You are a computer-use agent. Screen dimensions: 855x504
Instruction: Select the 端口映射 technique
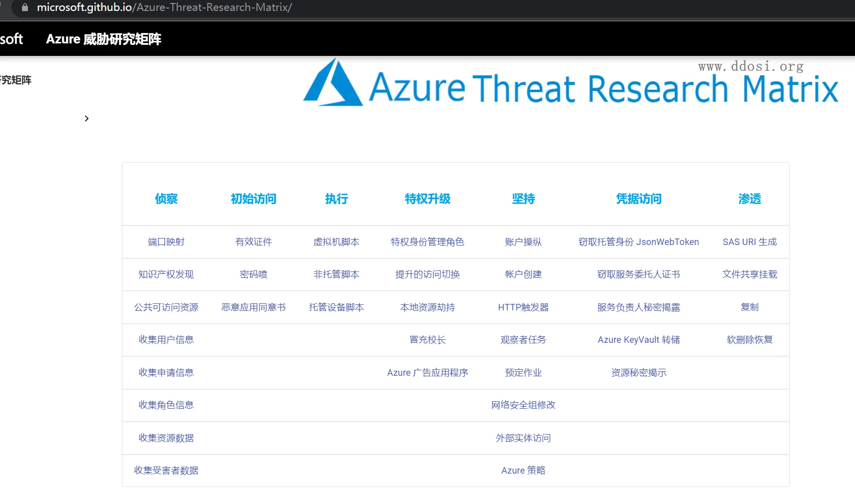[x=166, y=242]
